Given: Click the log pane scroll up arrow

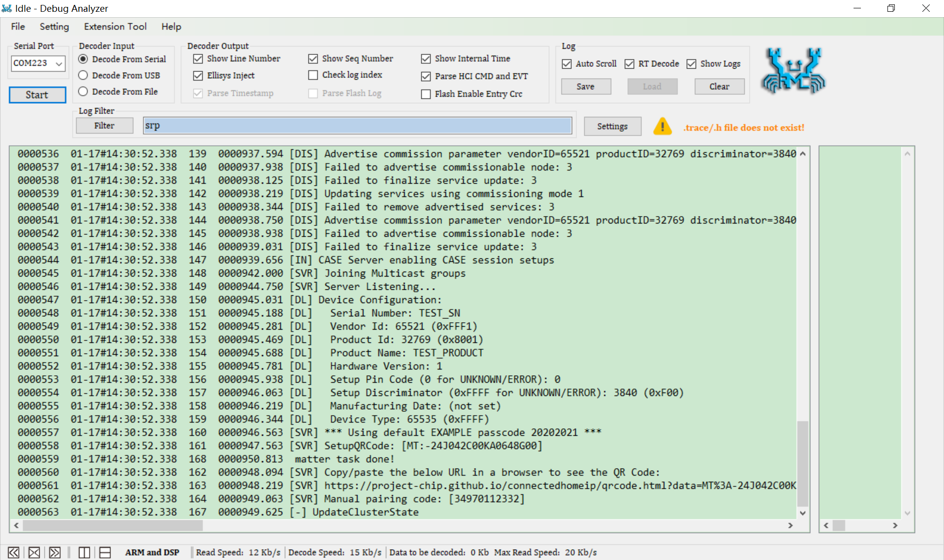Looking at the screenshot, I should pos(802,154).
